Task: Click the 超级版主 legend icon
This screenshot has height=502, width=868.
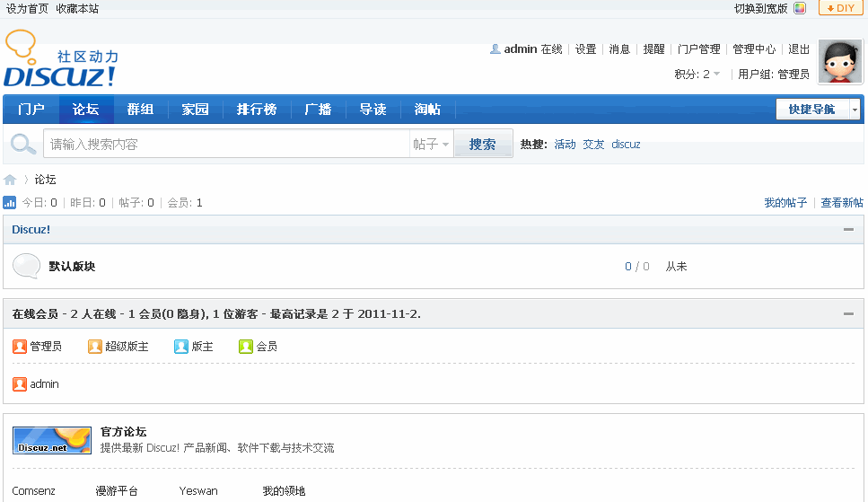Action: (94, 347)
